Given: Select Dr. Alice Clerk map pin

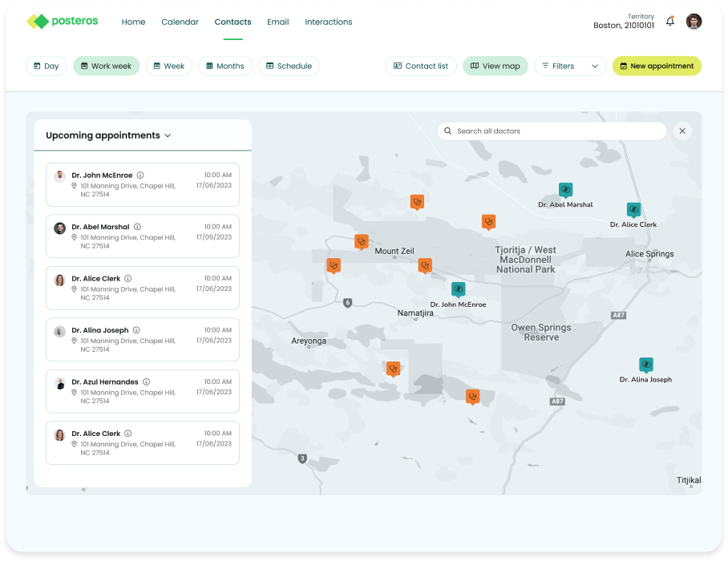Looking at the screenshot, I should [633, 210].
